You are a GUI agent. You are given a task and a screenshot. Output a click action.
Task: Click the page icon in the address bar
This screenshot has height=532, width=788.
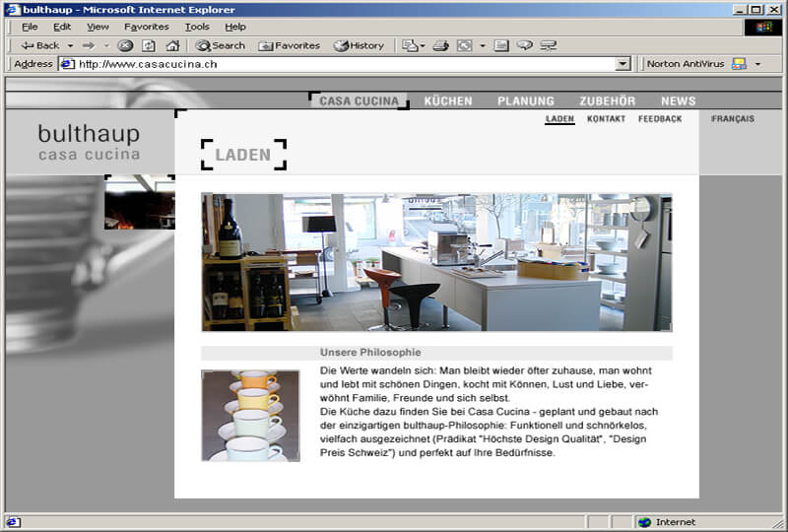pos(67,64)
